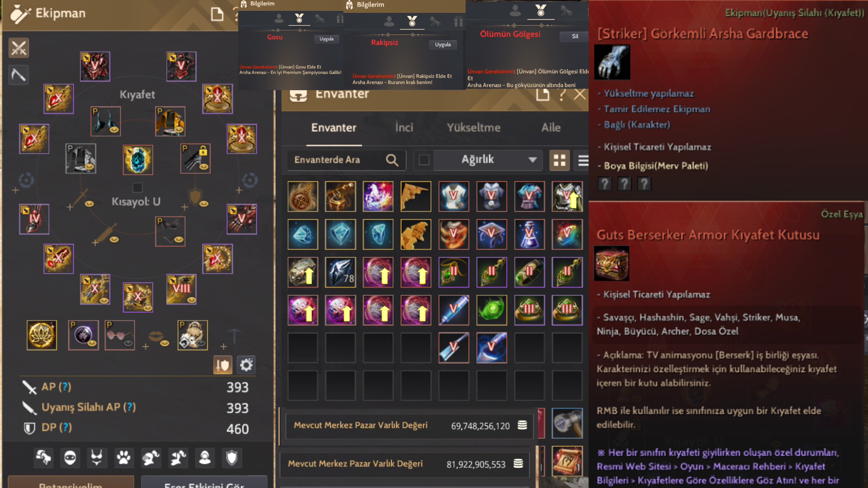Open the Yükseltme tab
The width and height of the screenshot is (868, 488).
(x=474, y=128)
